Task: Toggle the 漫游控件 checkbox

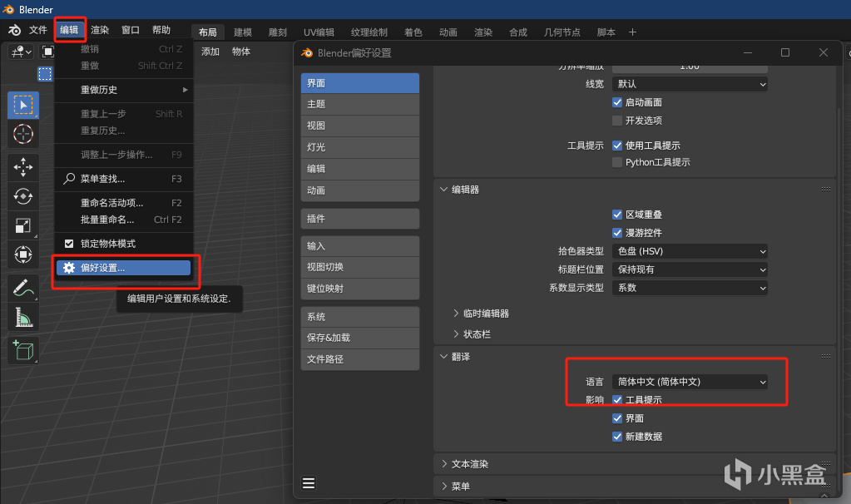Action: [x=617, y=233]
